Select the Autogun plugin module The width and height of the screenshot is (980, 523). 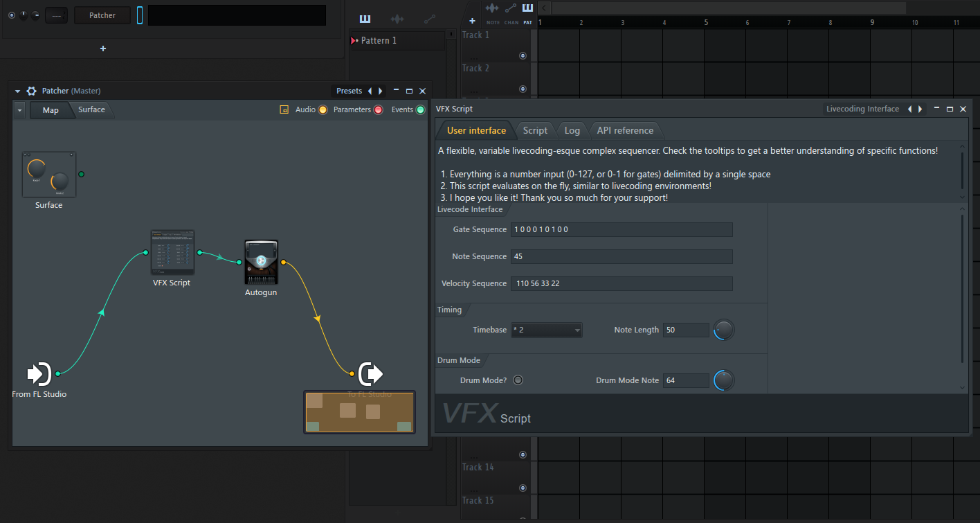click(262, 263)
